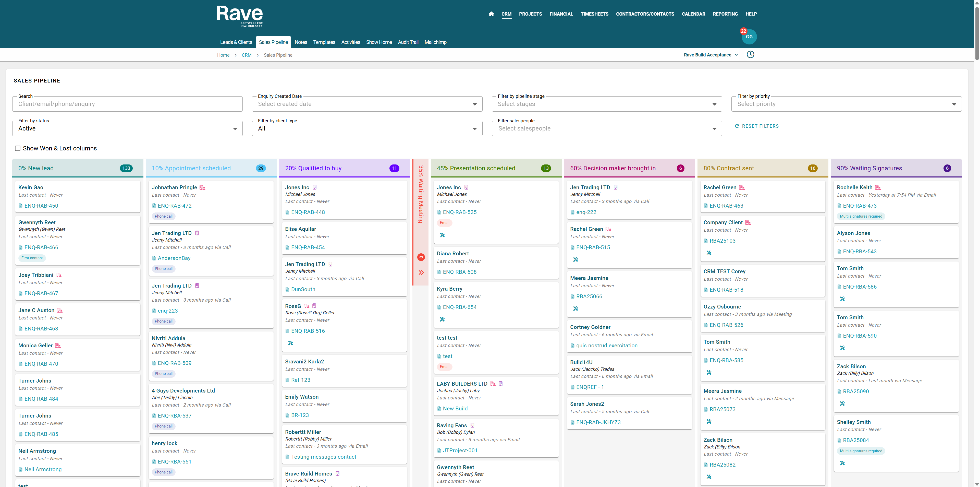Open the ENQ-RAB-473 enquiry link

click(859, 206)
